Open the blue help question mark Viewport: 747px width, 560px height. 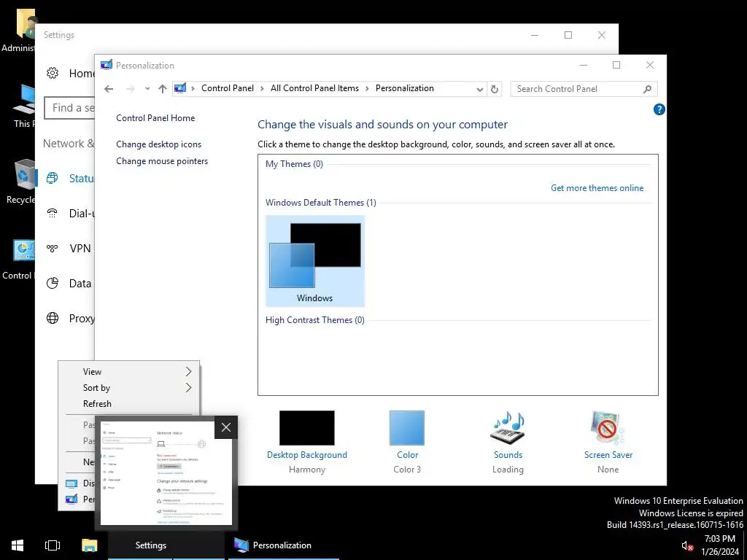(x=659, y=109)
